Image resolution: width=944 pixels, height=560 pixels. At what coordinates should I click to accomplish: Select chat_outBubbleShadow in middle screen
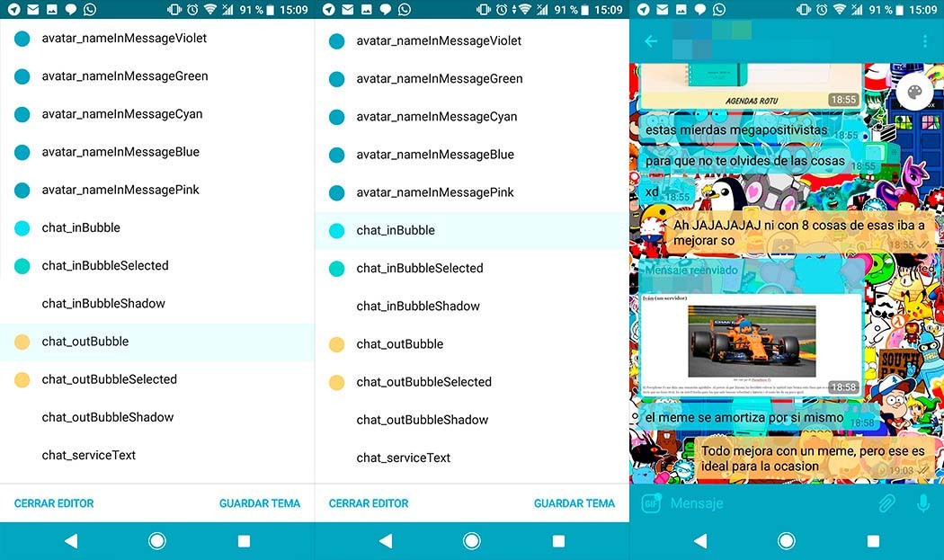click(x=472, y=421)
